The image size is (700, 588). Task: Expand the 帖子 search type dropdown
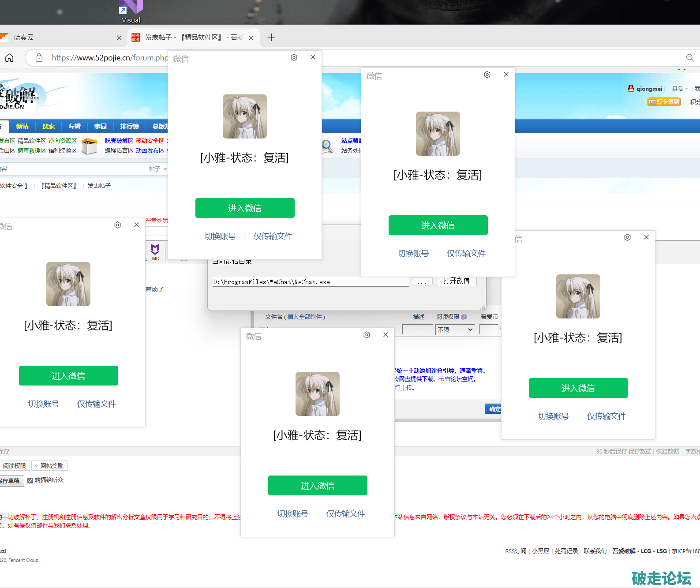(x=157, y=169)
